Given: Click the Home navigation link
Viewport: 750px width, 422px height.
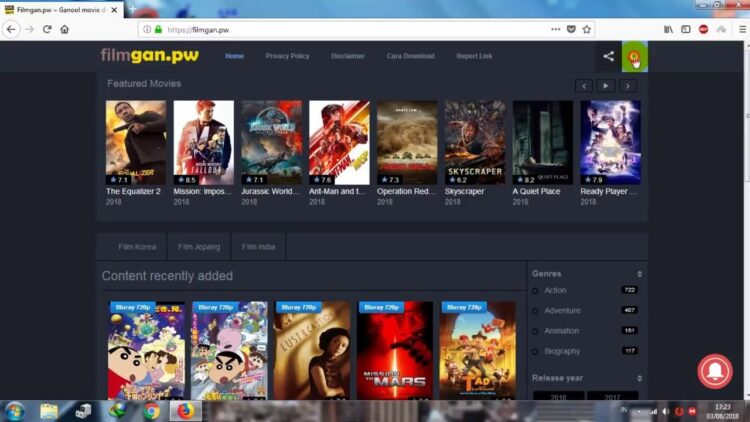Looking at the screenshot, I should (x=234, y=56).
